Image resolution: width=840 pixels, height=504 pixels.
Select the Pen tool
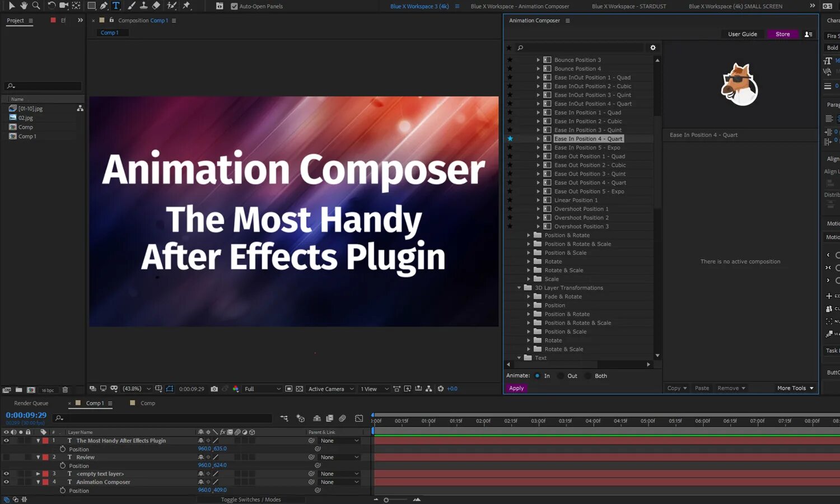(x=104, y=6)
